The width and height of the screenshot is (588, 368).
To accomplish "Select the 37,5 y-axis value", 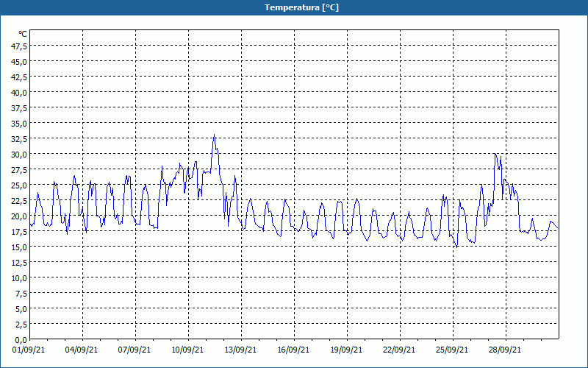I will point(20,108).
